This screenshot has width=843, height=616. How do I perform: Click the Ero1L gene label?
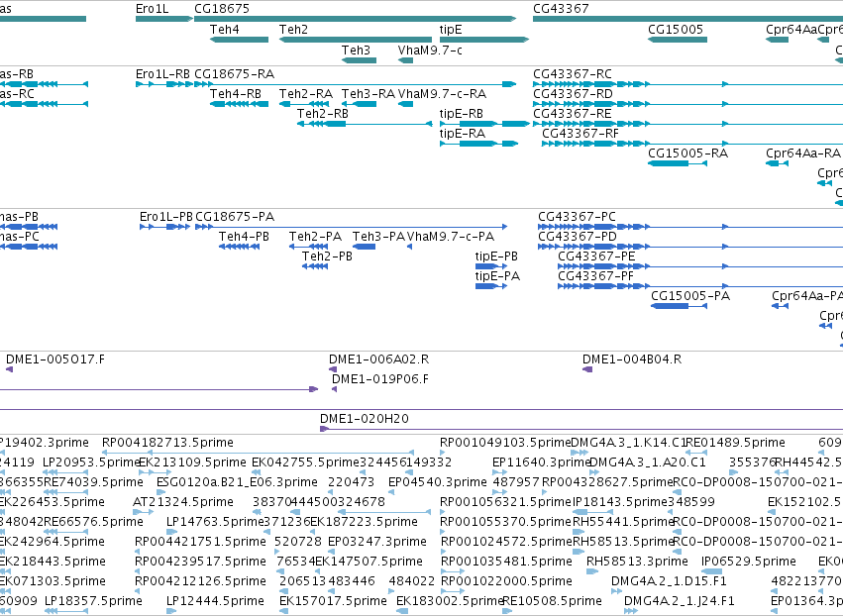153,9
